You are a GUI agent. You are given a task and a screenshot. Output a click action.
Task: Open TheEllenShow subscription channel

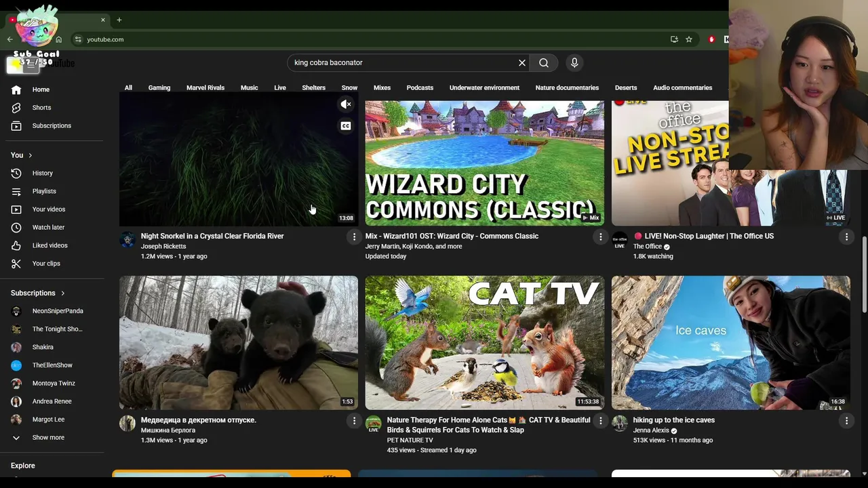pos(52,365)
